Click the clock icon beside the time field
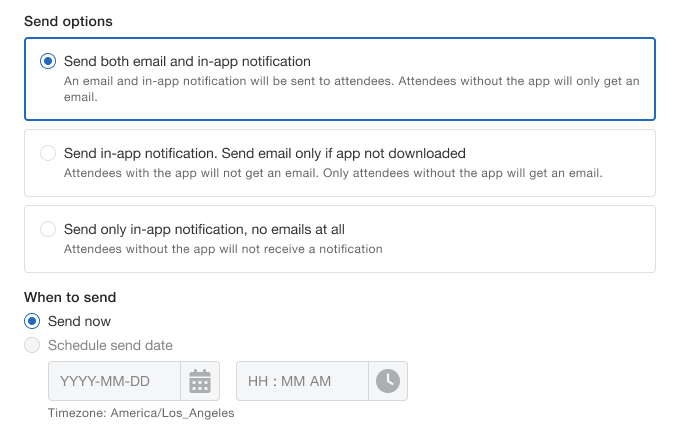 (387, 381)
